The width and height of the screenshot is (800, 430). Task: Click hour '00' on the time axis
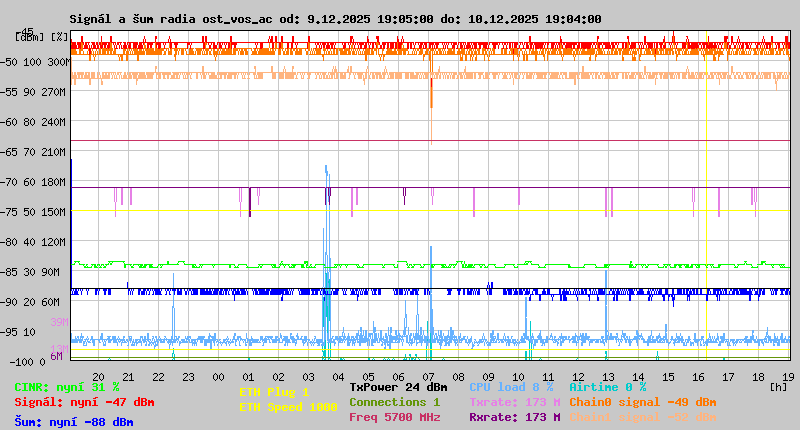pyautogui.click(x=218, y=377)
